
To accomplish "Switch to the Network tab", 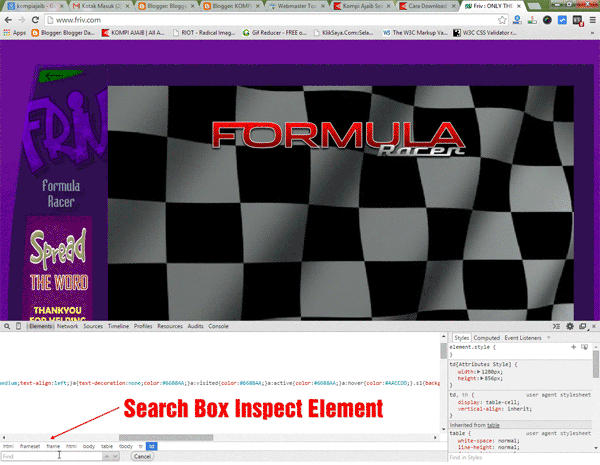I will pos(67,326).
